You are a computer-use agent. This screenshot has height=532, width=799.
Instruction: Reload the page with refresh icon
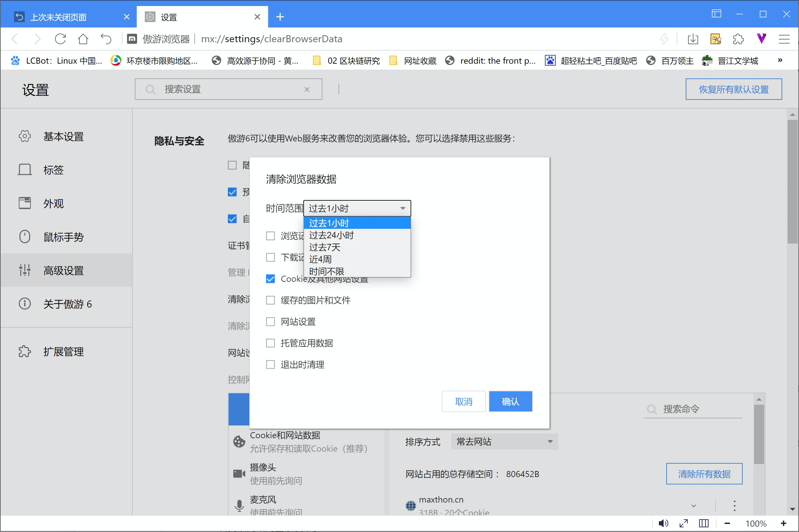(60, 39)
